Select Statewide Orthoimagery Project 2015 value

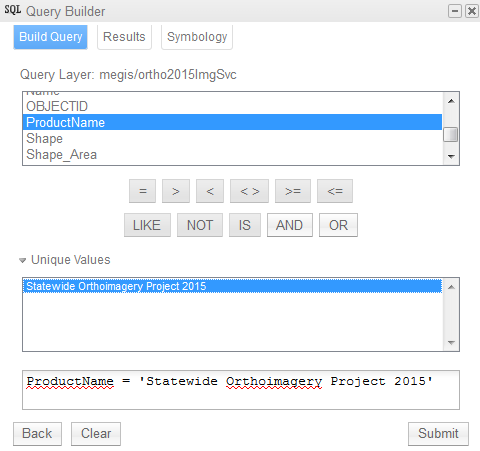(x=232, y=286)
